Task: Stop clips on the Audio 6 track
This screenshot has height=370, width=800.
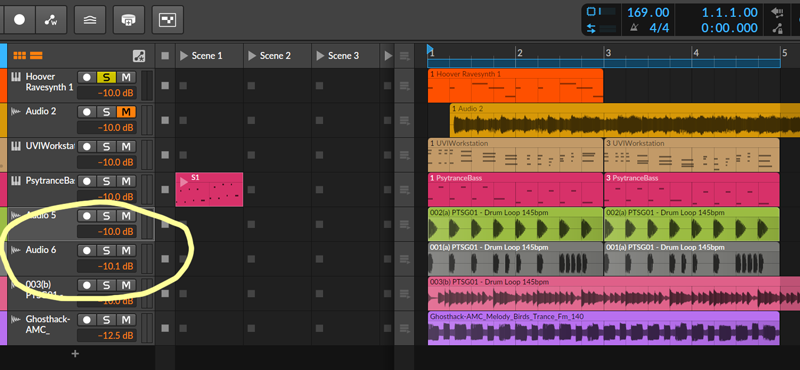Action: point(165,259)
